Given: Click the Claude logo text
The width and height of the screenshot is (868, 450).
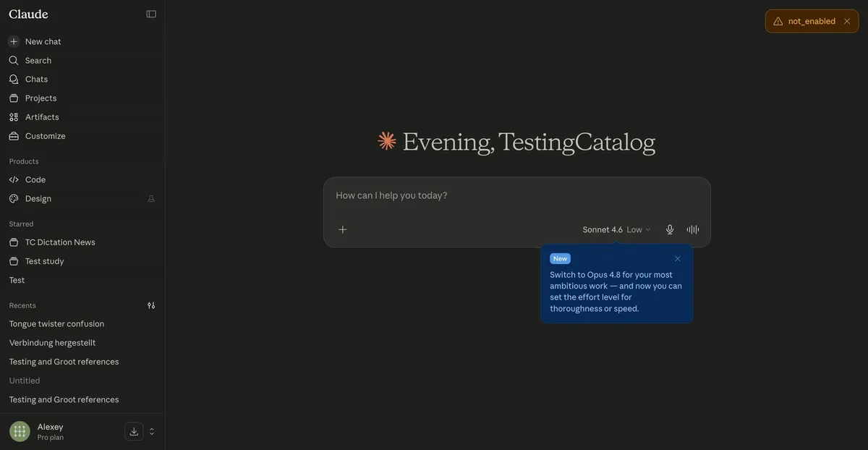Looking at the screenshot, I should [x=28, y=14].
